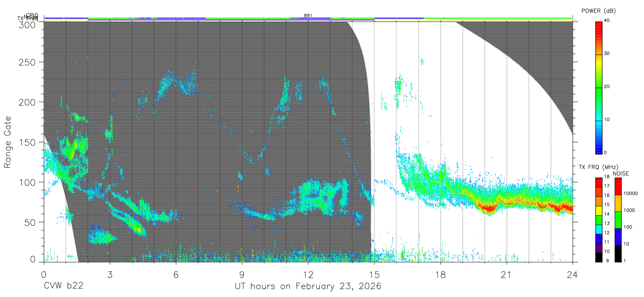644x297 pixels.
Task: Click the '18' hour tick on the x-axis
Action: tap(441, 274)
